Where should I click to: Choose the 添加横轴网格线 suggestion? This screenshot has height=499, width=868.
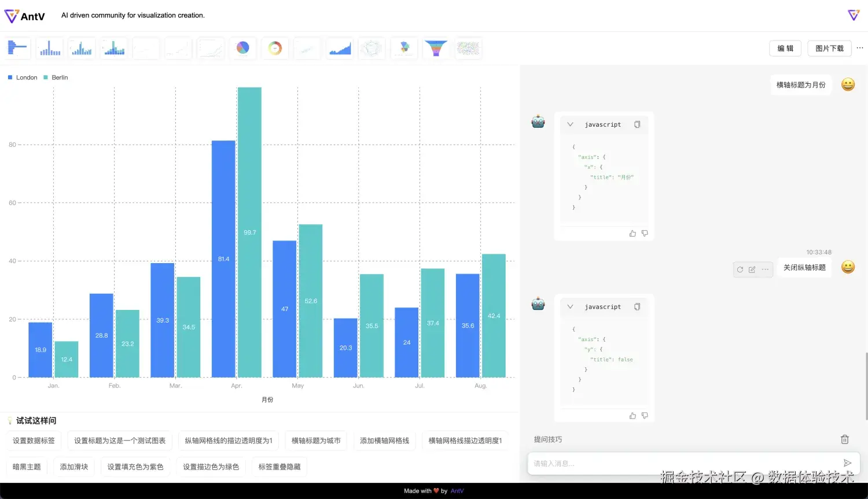pos(385,441)
